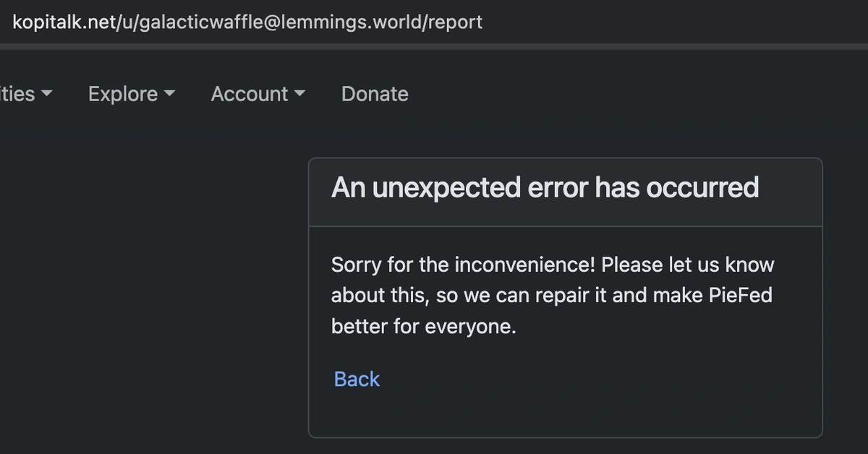Click the Communities dropdown chevron icon

[46, 94]
